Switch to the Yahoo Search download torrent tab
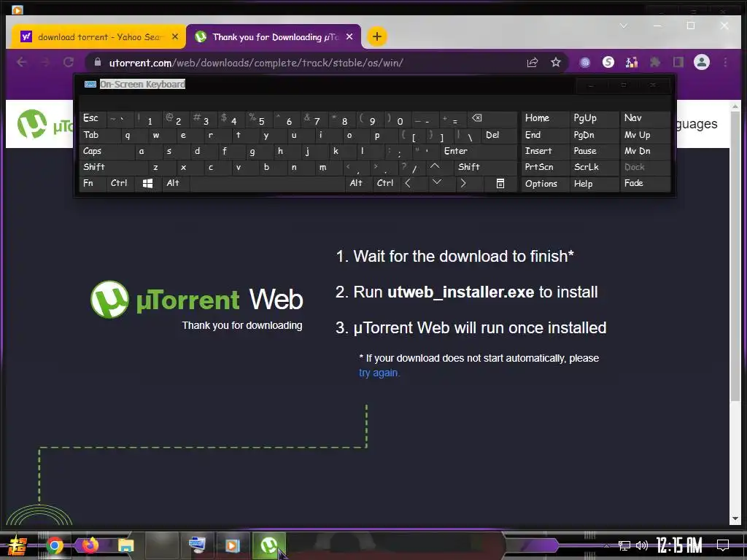Screen dimensions: 747x560 (98, 37)
